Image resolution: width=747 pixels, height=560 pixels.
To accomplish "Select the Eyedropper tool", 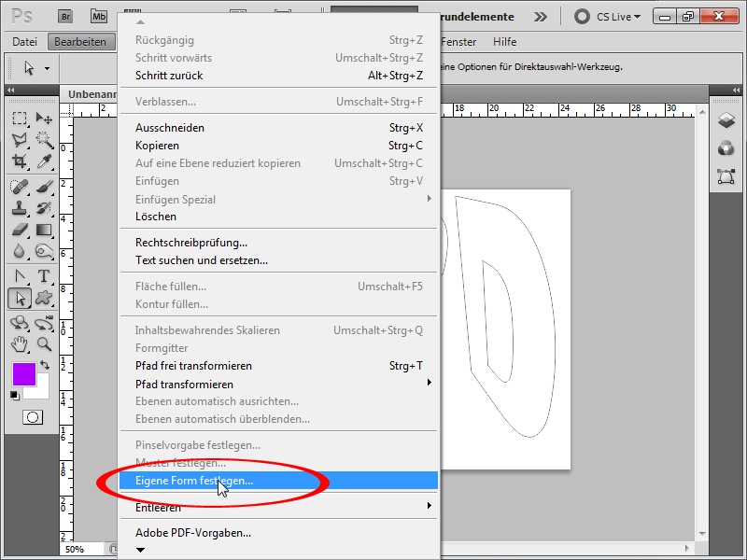I will (44, 161).
